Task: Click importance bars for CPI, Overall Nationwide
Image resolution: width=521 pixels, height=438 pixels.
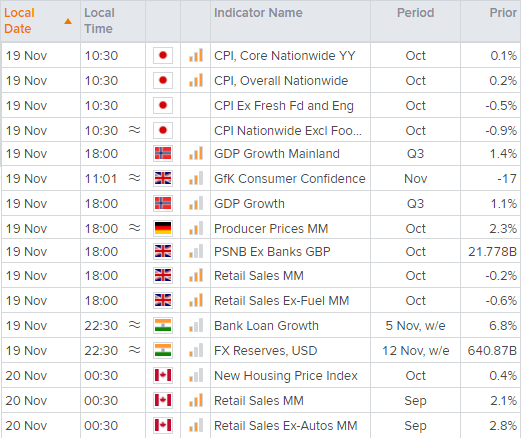Action: coord(196,80)
